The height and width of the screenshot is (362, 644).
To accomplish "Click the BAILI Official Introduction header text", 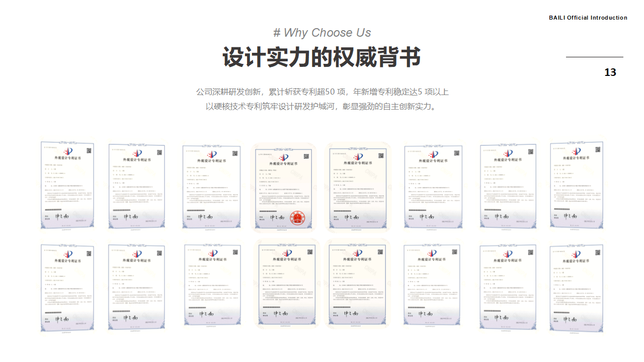I will tap(588, 18).
